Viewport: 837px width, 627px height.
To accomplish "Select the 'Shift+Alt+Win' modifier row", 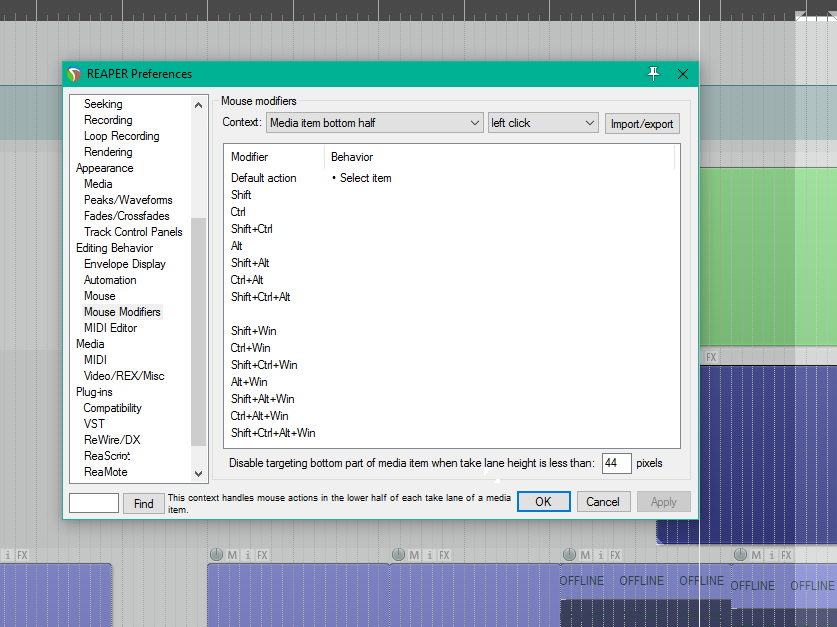I will pyautogui.click(x=263, y=399).
